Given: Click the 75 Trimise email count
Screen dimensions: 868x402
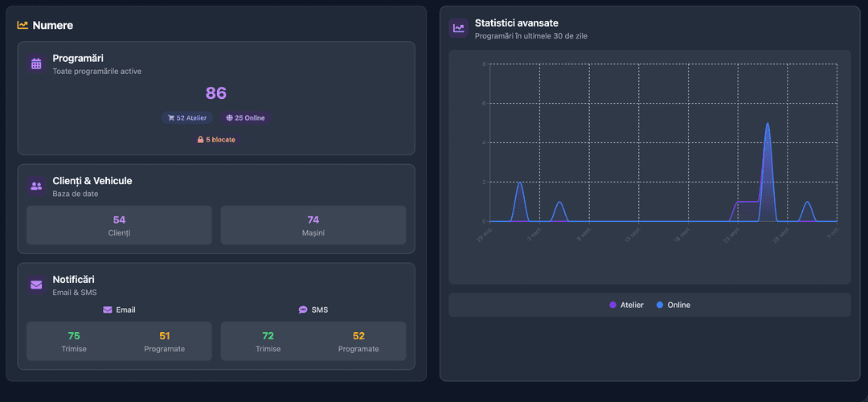Looking at the screenshot, I should pos(74,336).
